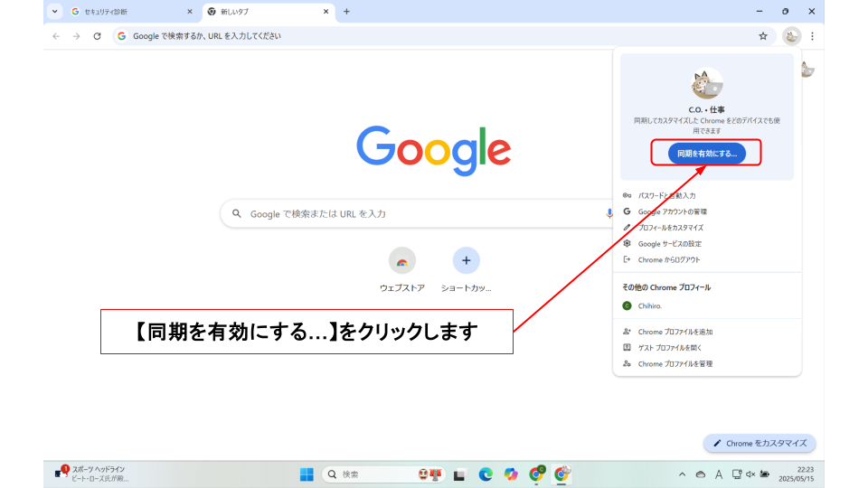Select プロフィールをカスタマイズ
The height and width of the screenshot is (488, 868).
(707, 228)
